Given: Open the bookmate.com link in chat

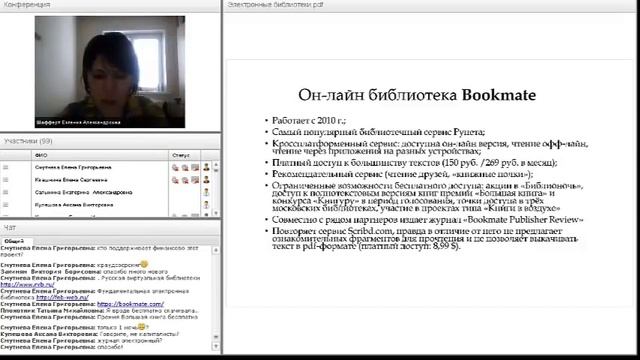Looking at the screenshot, I should pos(130,304).
